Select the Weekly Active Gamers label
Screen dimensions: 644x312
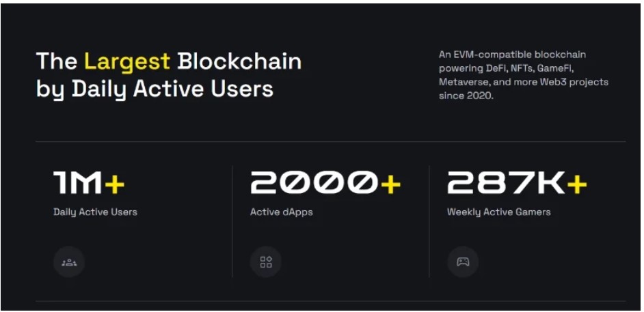pyautogui.click(x=498, y=212)
